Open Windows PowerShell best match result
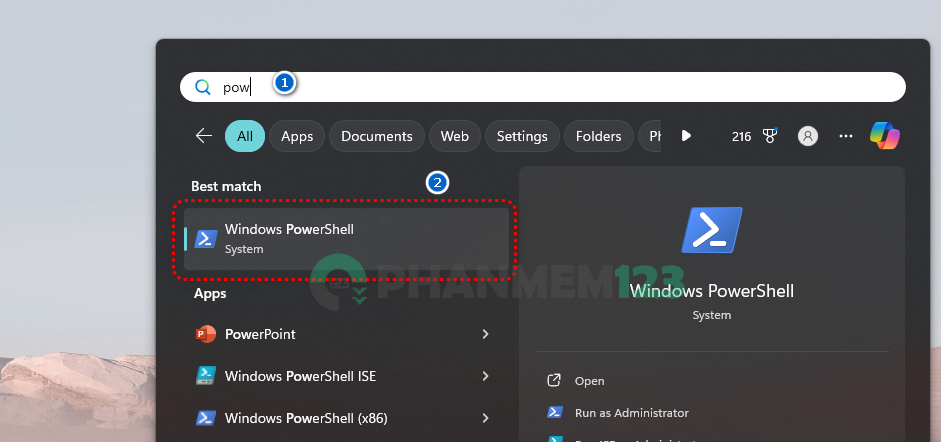Viewport: 941px width, 442px height. coord(346,239)
